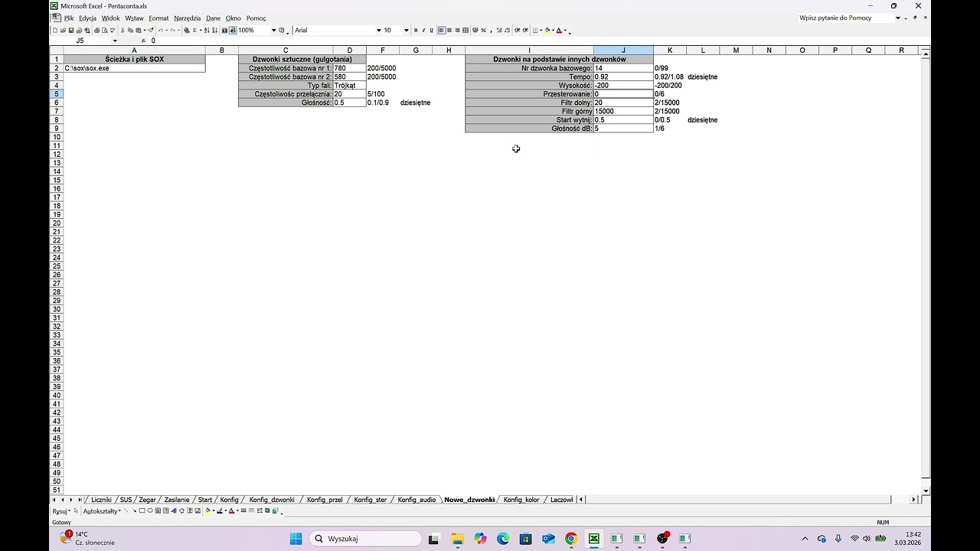Open Print Preview from the toolbar
This screenshot has width=980, height=551.
[105, 31]
